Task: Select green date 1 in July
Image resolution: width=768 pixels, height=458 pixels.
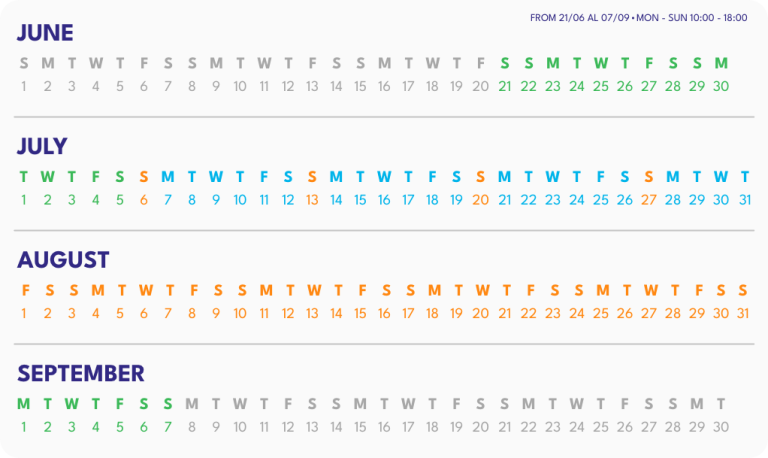Action: (x=24, y=200)
